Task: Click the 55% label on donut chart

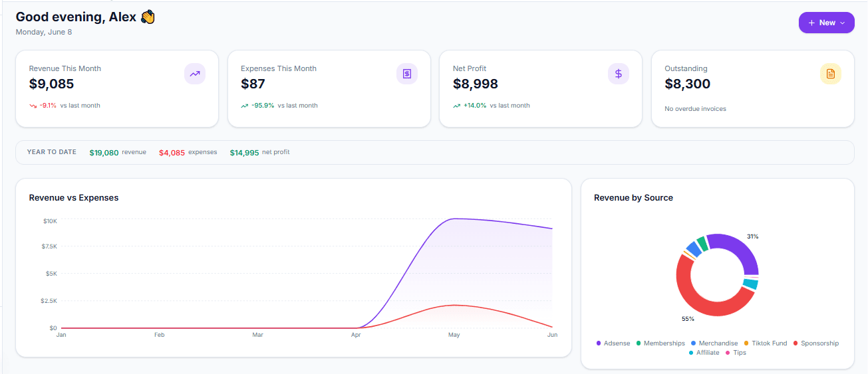Action: (x=688, y=319)
